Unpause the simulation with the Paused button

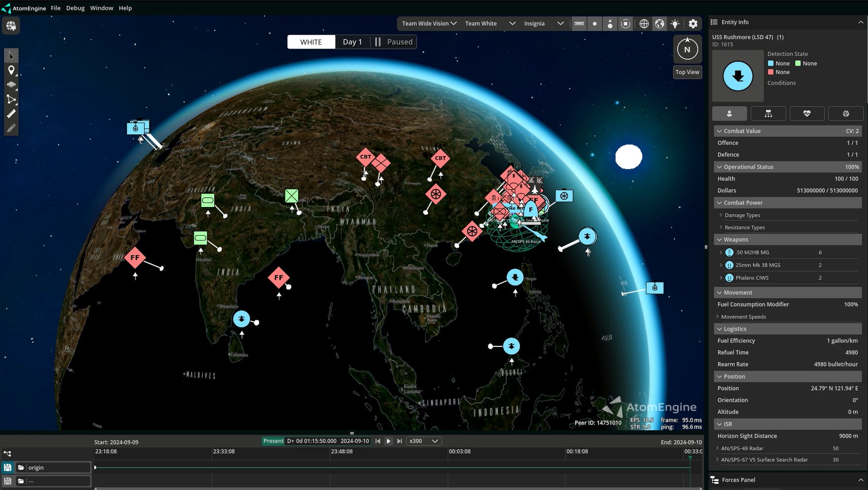point(394,41)
